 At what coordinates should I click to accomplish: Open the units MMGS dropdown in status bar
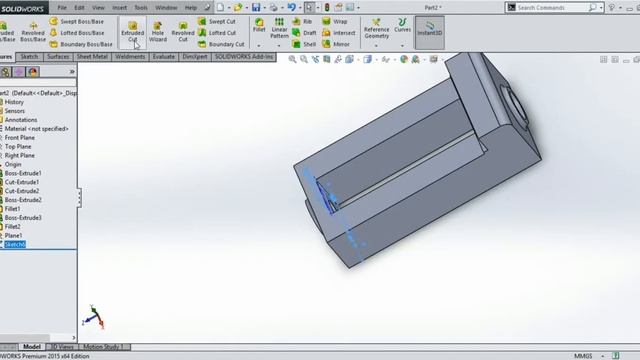point(602,356)
